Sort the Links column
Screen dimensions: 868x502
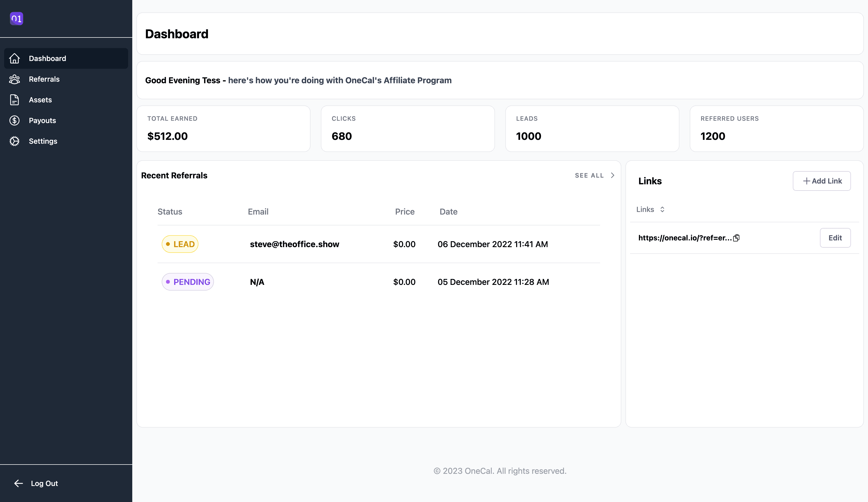(x=662, y=210)
